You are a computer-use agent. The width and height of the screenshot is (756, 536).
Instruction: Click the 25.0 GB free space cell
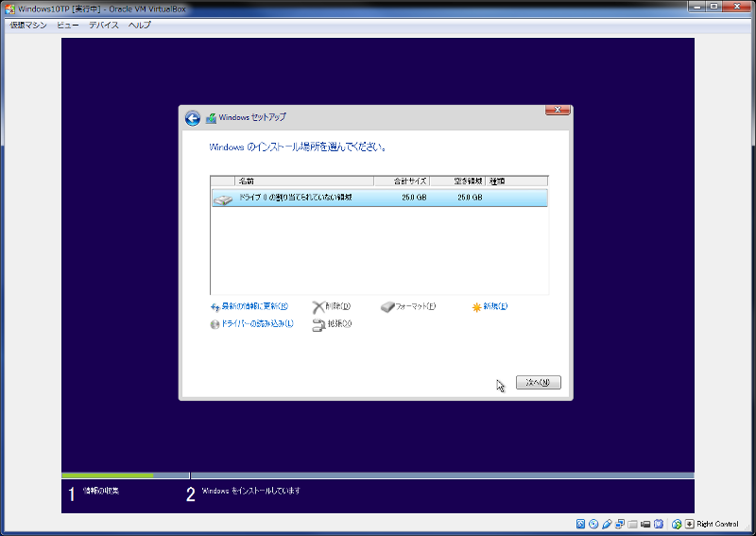click(470, 198)
